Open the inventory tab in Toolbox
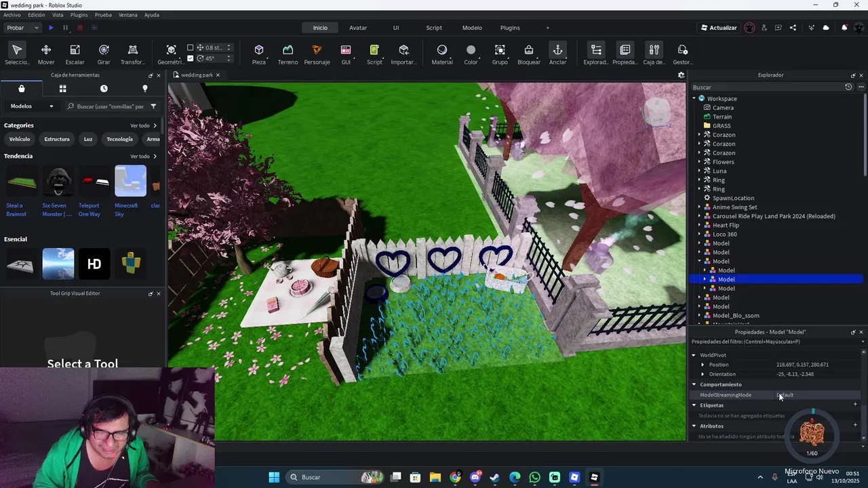Screen dimensions: 868x488 pyautogui.click(x=22, y=89)
